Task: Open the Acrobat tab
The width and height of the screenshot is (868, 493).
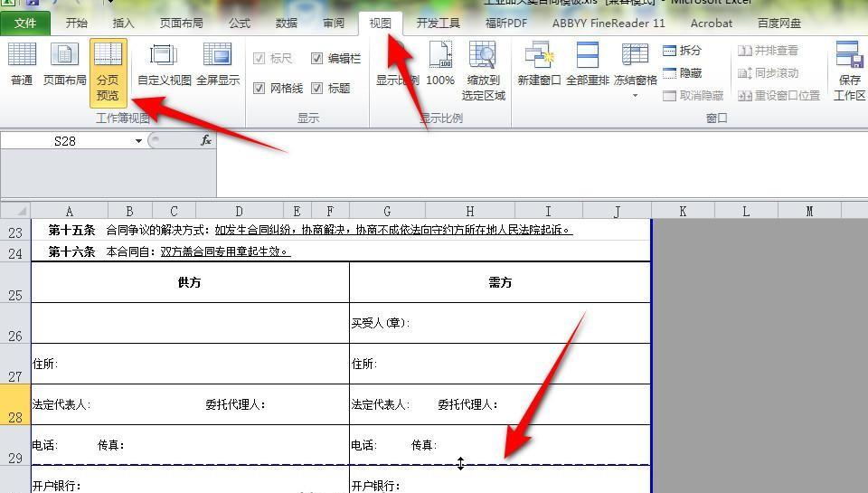Action: (712, 24)
